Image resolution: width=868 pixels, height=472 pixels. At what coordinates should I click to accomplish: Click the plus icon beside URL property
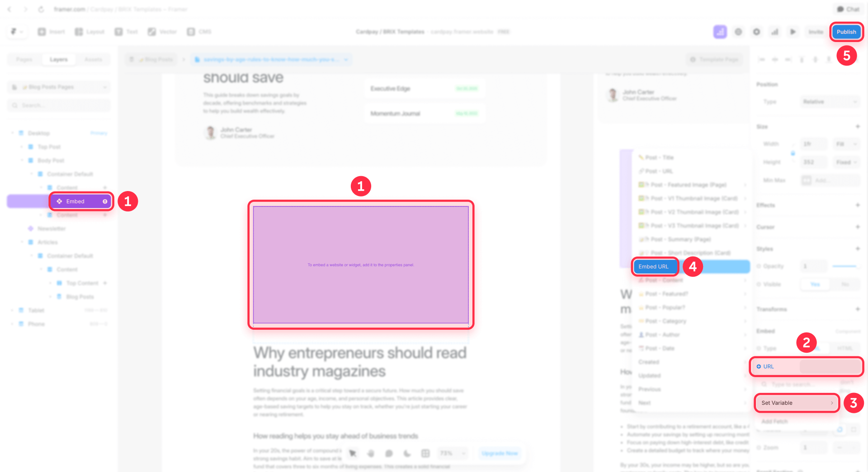(x=759, y=366)
